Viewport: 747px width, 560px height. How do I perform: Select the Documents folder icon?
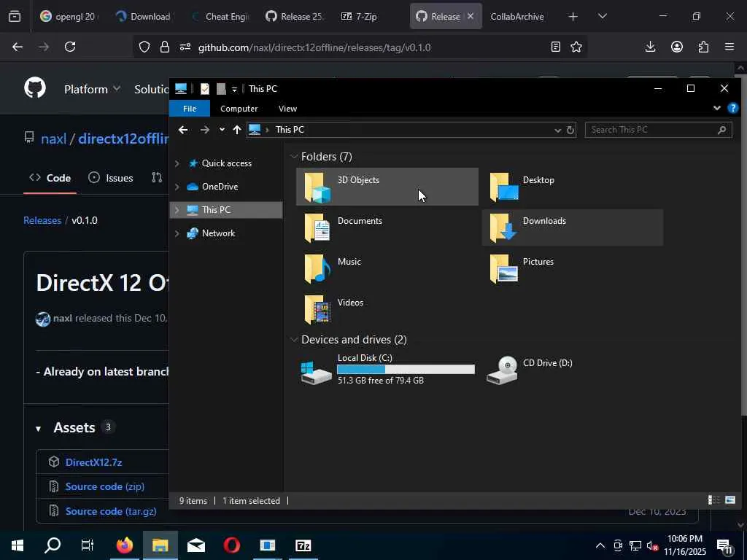point(318,227)
